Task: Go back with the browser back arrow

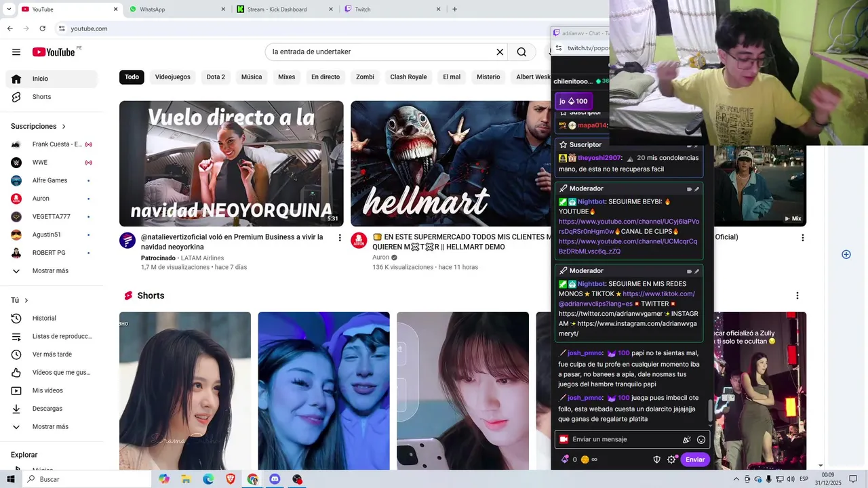Action: [x=9, y=28]
